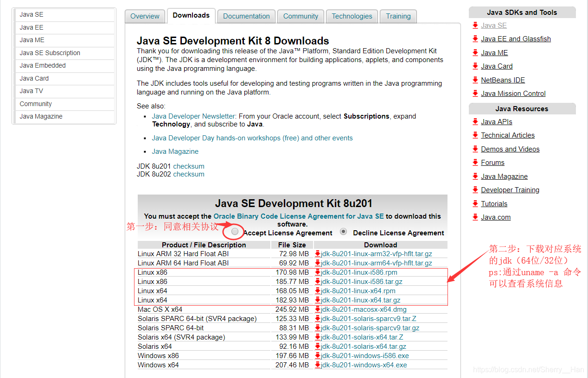Open Java Magazine link under See also
The width and height of the screenshot is (588, 378).
(175, 151)
